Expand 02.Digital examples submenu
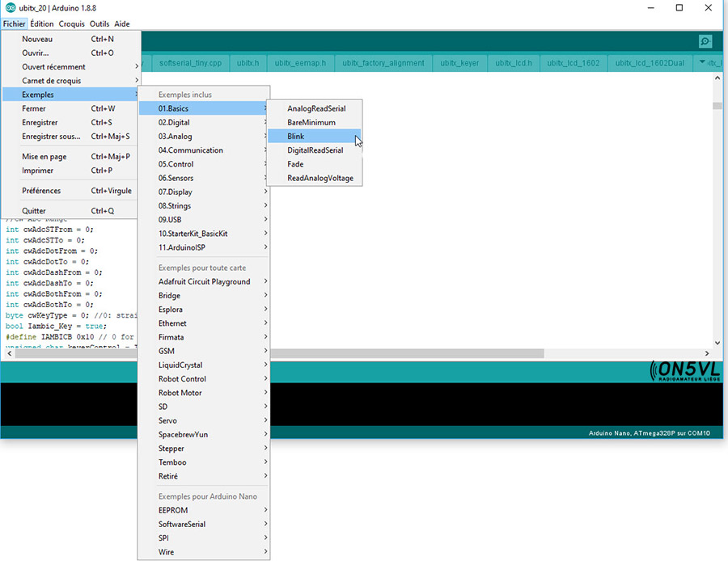Screen dimensions: 728x561 click(x=203, y=123)
